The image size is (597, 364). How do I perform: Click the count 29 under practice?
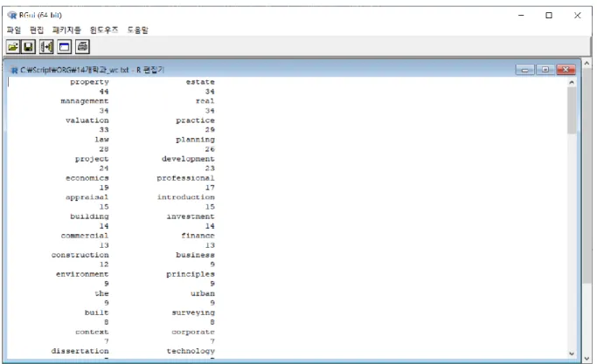210,130
